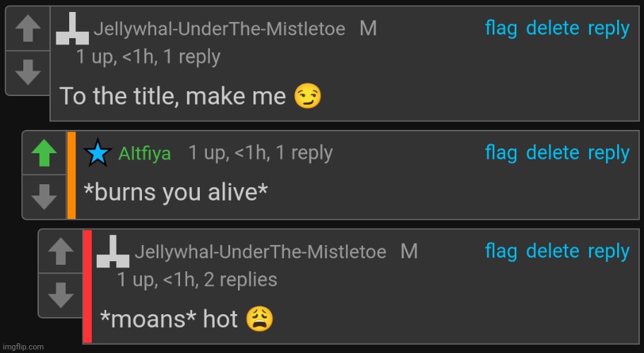The height and width of the screenshot is (353, 644).
Task: Downvote Altfiya's "burns you alive" comment
Action: 44,196
